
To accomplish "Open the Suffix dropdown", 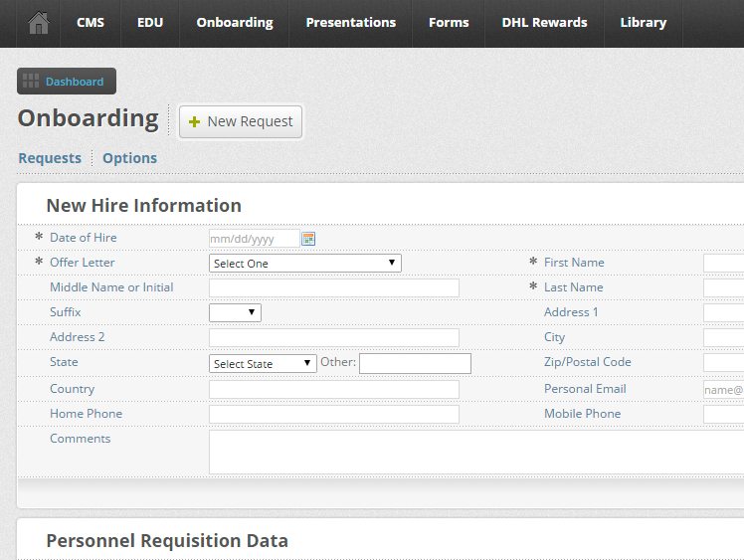I will coord(235,312).
